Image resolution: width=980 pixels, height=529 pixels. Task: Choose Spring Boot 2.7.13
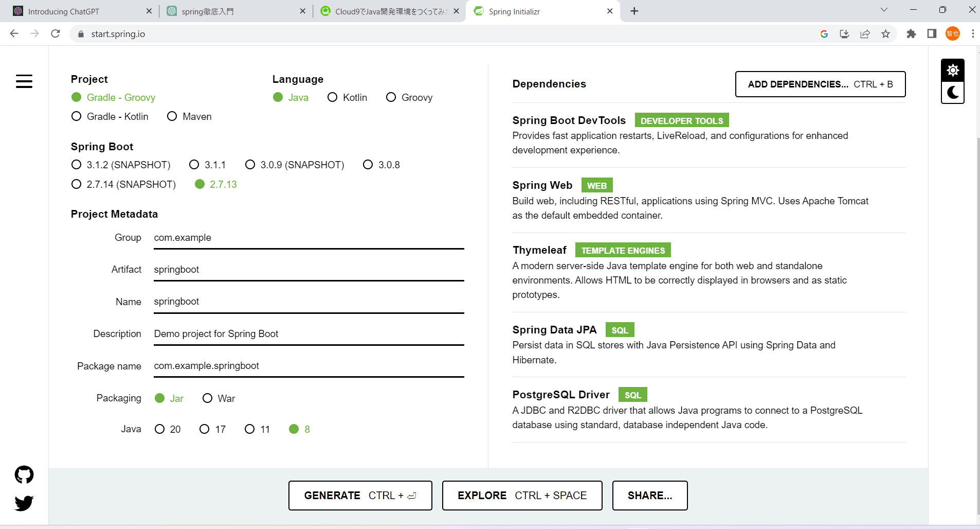click(x=216, y=184)
